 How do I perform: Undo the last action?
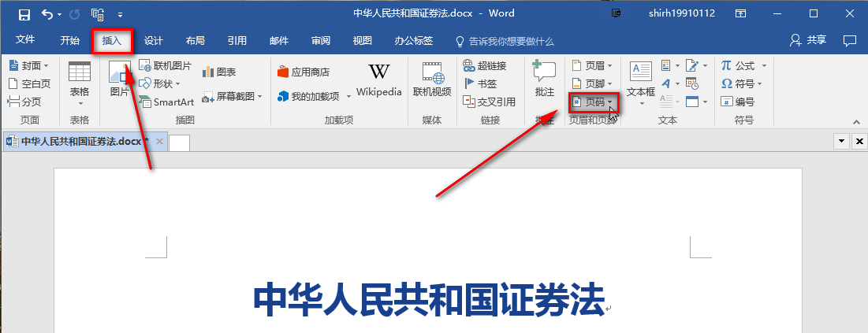(47, 14)
